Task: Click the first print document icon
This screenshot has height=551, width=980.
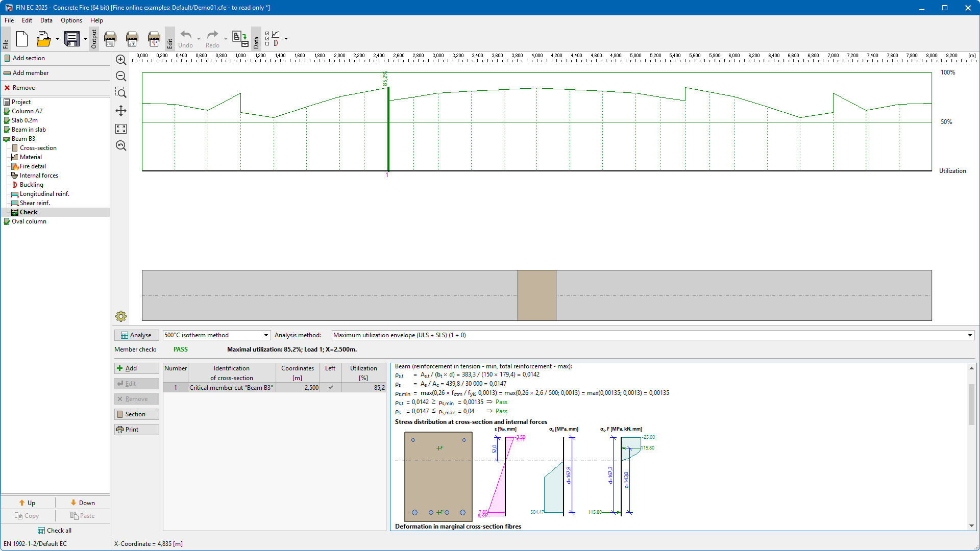Action: click(x=110, y=39)
